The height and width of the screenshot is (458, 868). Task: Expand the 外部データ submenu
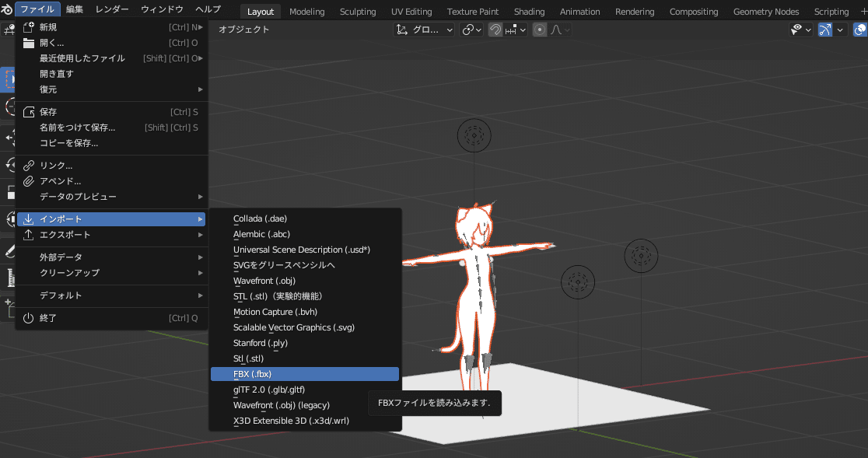[x=112, y=257]
